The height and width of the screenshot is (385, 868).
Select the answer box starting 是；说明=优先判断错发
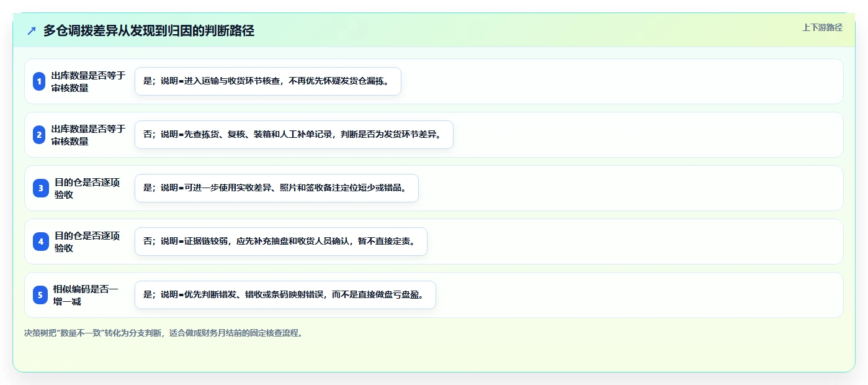(x=285, y=295)
